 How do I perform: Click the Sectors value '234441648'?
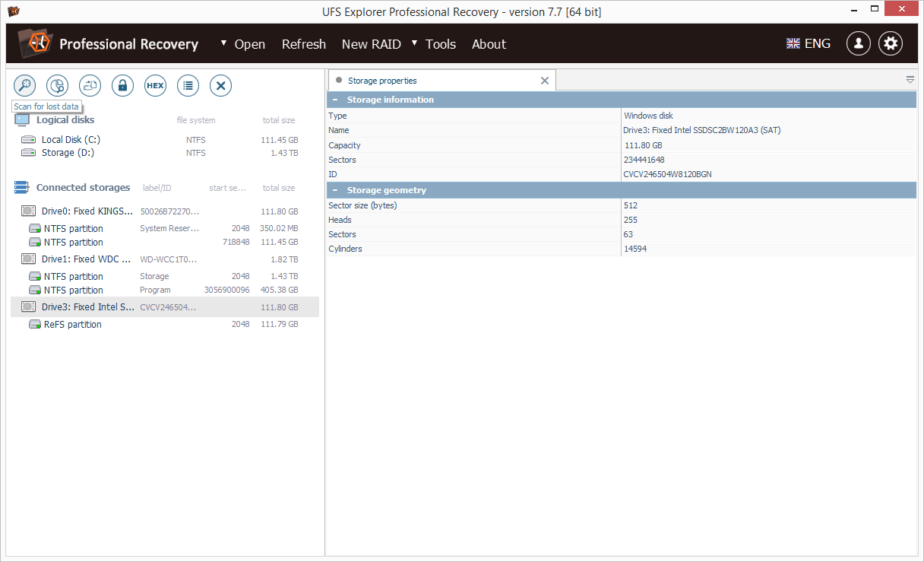[x=644, y=160]
